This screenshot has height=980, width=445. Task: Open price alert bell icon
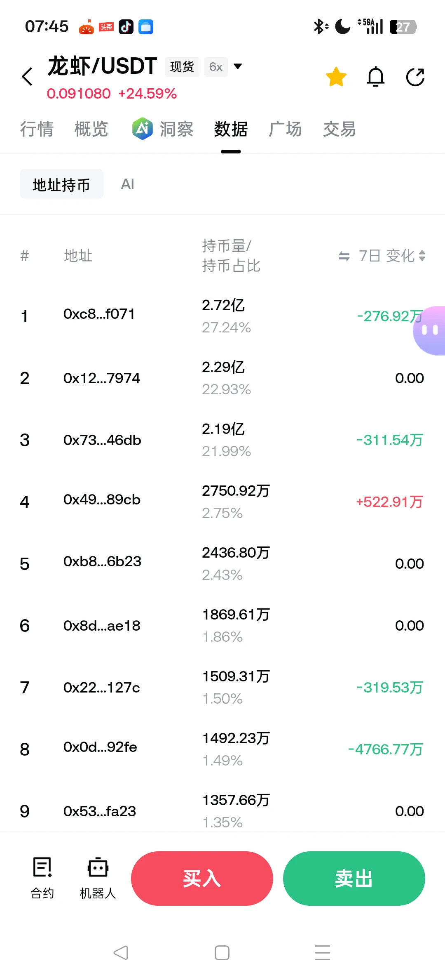(376, 77)
